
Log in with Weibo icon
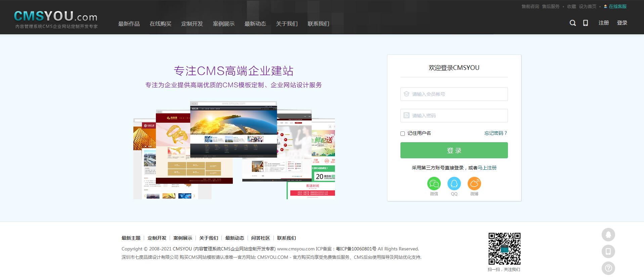pos(474,184)
